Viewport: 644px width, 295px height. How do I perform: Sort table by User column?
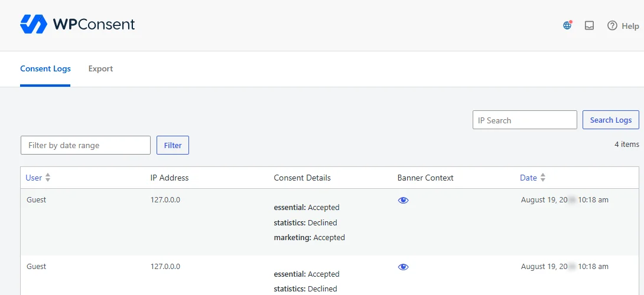[34, 178]
